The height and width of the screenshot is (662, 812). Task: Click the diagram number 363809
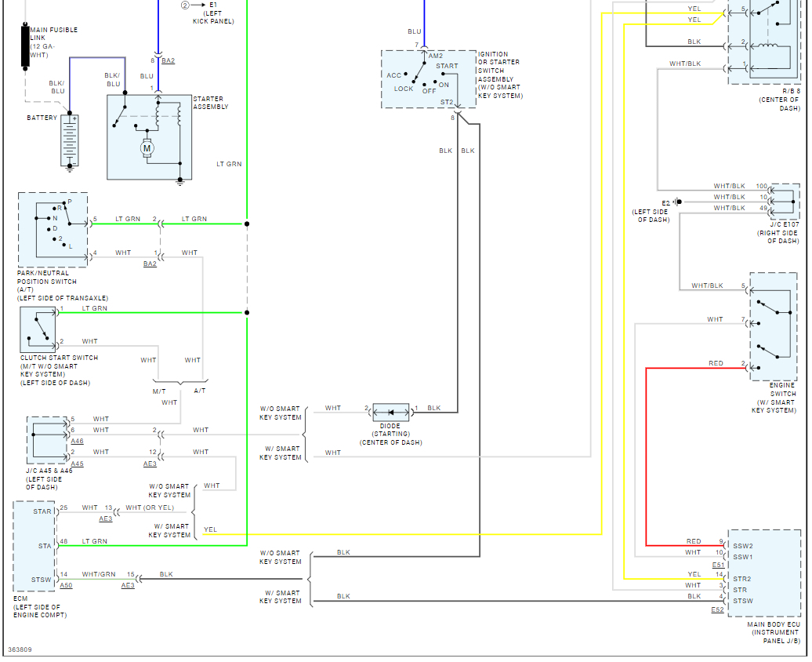tap(20, 649)
